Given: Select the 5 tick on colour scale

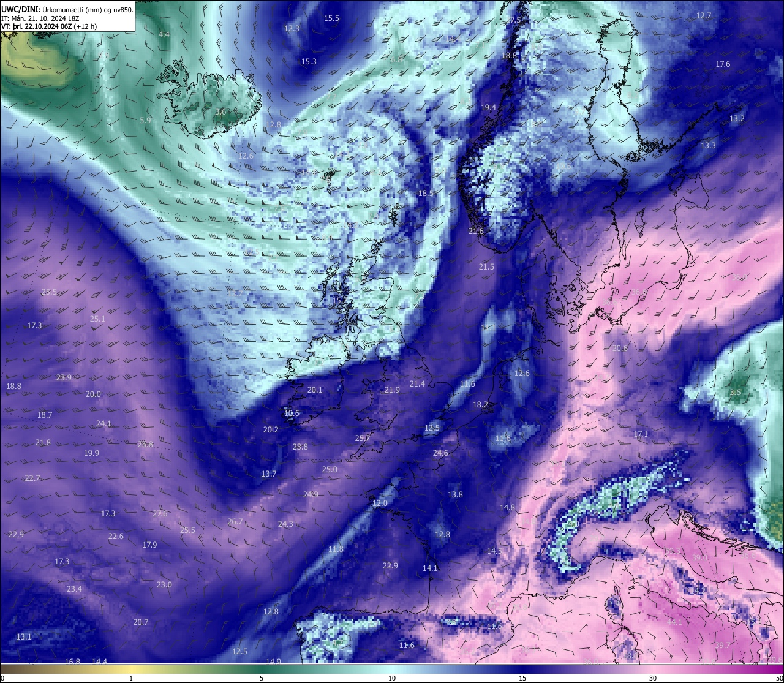Looking at the screenshot, I should [262, 678].
